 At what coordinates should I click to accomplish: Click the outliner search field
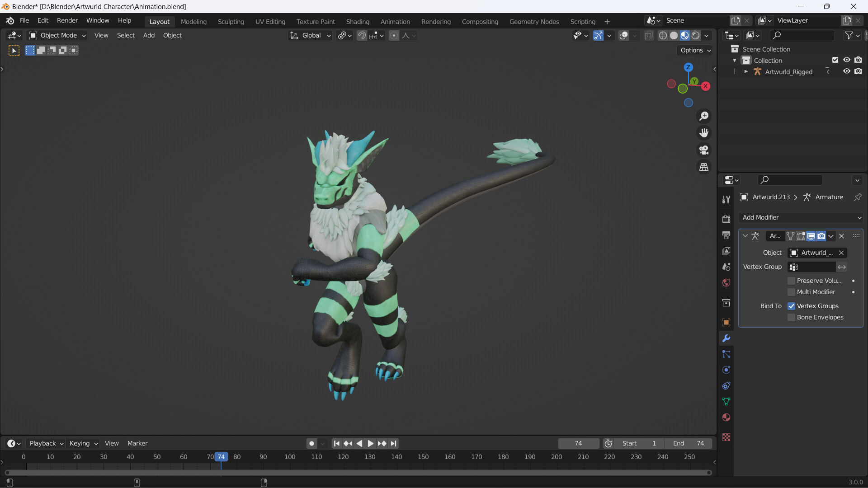(x=802, y=35)
